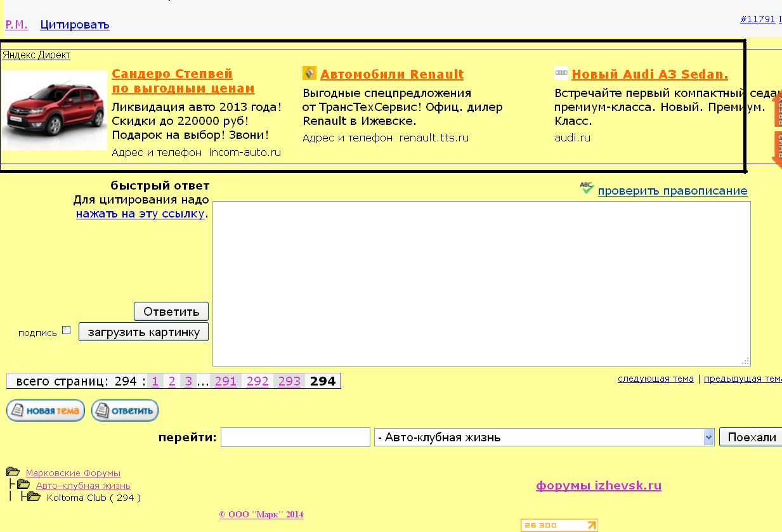The width and height of the screenshot is (782, 532).
Task: Open the Сандеро Степвей ad headline
Action: click(x=183, y=81)
